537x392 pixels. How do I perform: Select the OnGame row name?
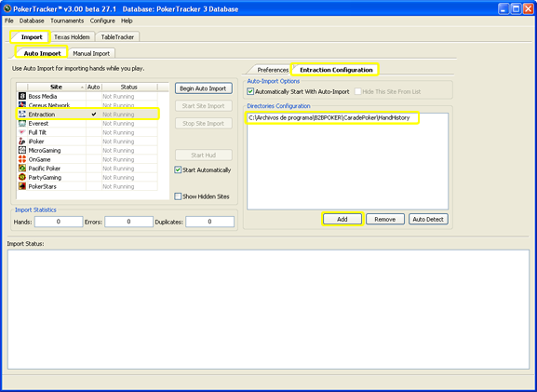(x=39, y=159)
